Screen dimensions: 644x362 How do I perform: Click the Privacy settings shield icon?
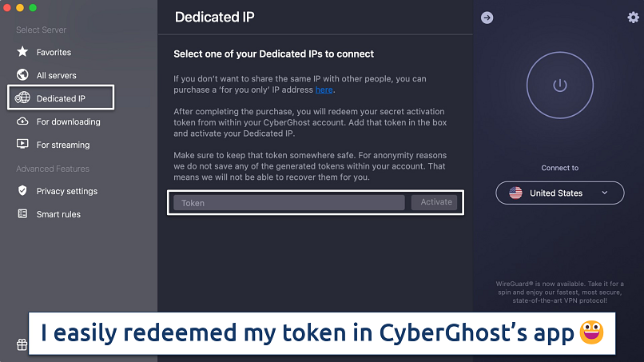click(22, 191)
